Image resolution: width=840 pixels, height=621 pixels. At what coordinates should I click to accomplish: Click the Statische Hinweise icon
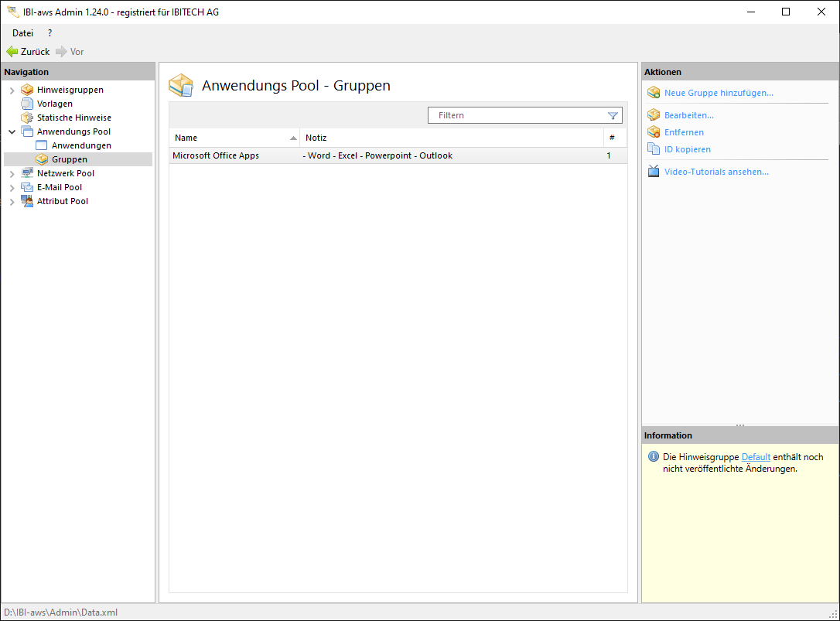tap(27, 118)
